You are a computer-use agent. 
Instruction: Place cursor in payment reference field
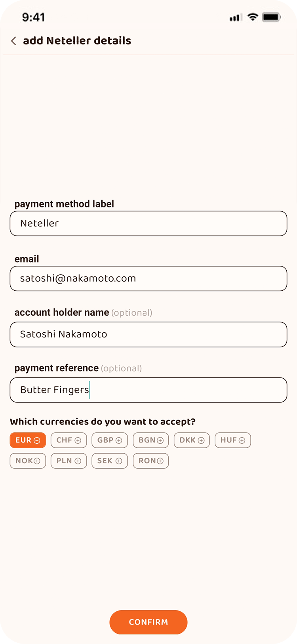148,390
